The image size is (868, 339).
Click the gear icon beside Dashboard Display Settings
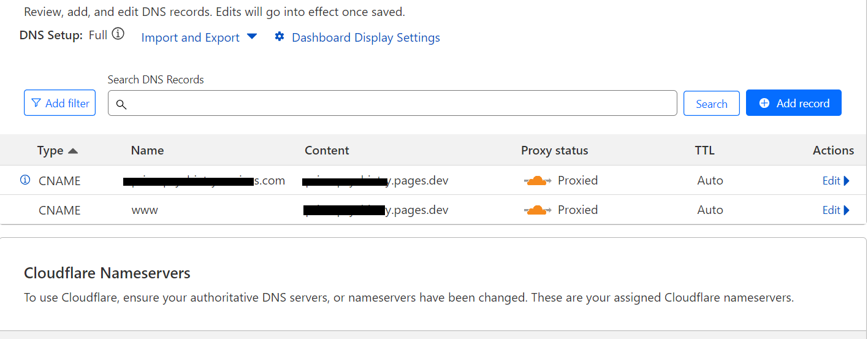tap(280, 37)
